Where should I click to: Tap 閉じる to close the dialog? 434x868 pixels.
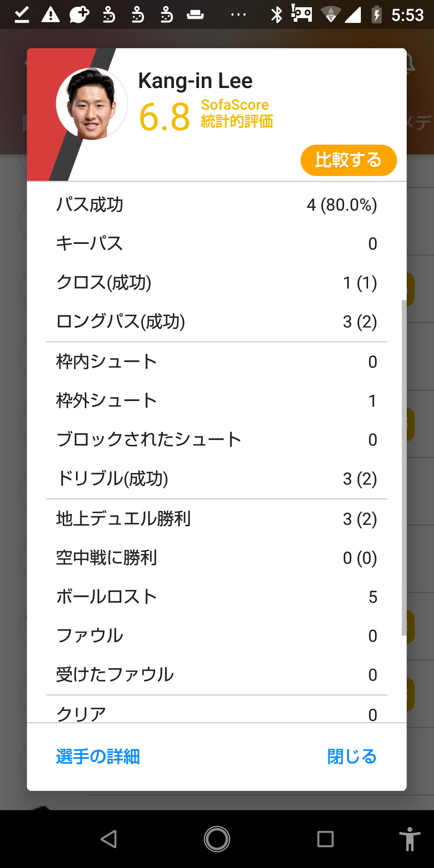352,757
